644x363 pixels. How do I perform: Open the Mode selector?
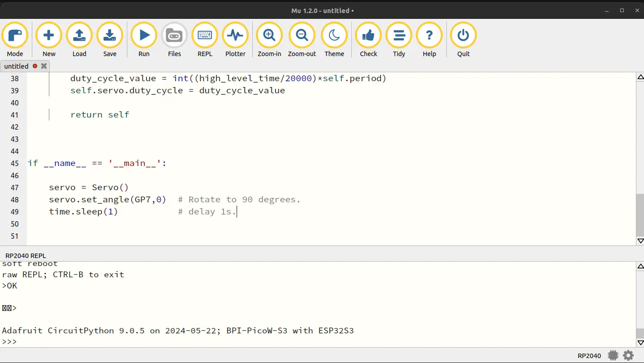click(15, 40)
